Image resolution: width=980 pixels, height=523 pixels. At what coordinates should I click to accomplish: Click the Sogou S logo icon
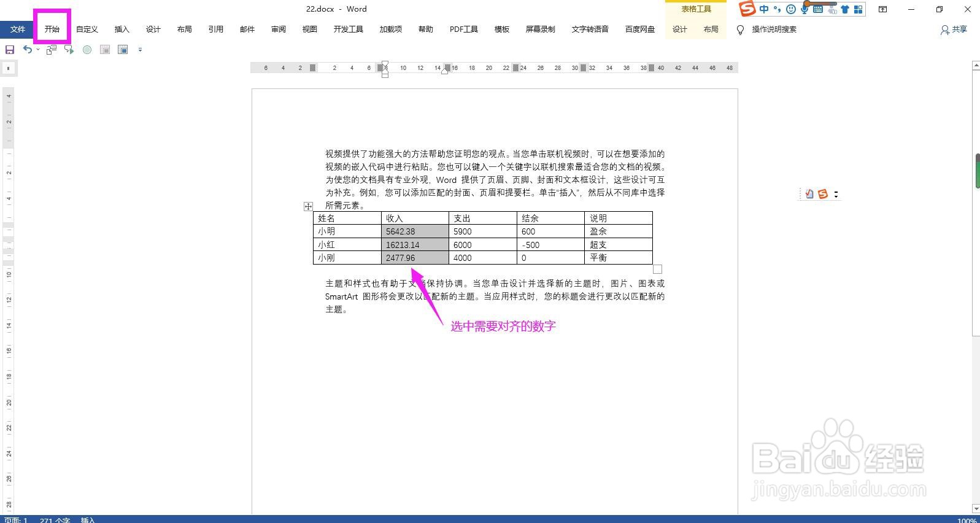(x=747, y=9)
